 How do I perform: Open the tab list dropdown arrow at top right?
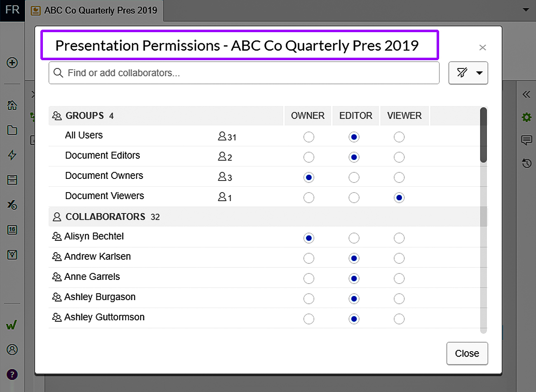pos(526,9)
